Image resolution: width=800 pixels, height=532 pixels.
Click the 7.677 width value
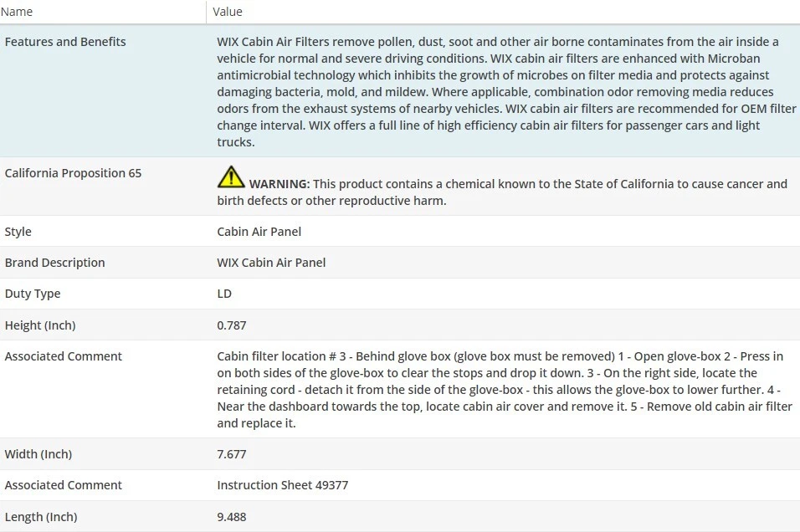point(232,454)
